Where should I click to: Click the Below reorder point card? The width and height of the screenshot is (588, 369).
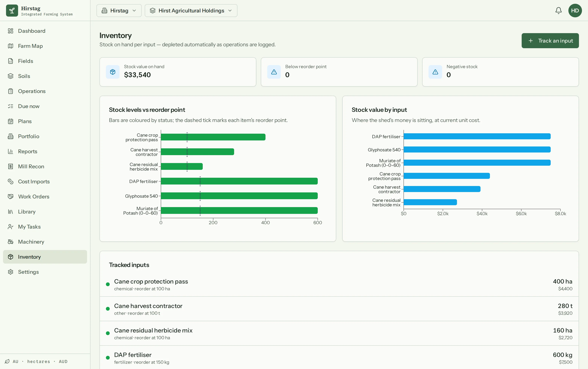click(339, 72)
